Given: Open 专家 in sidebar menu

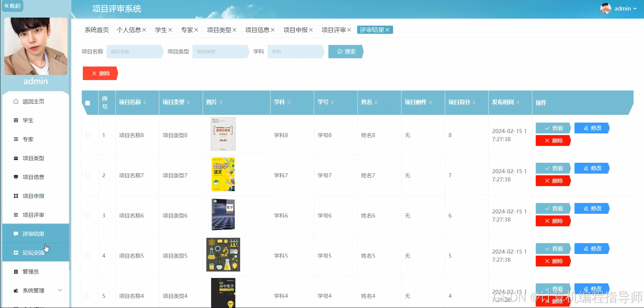Looking at the screenshot, I should click(x=36, y=139).
